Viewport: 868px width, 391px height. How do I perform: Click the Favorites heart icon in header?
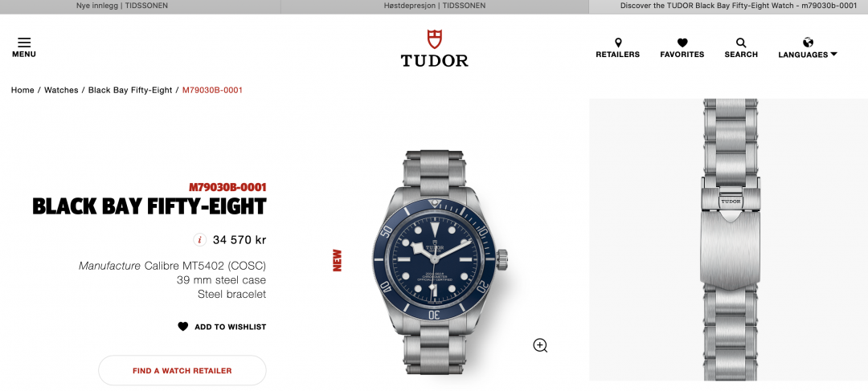pyautogui.click(x=682, y=43)
